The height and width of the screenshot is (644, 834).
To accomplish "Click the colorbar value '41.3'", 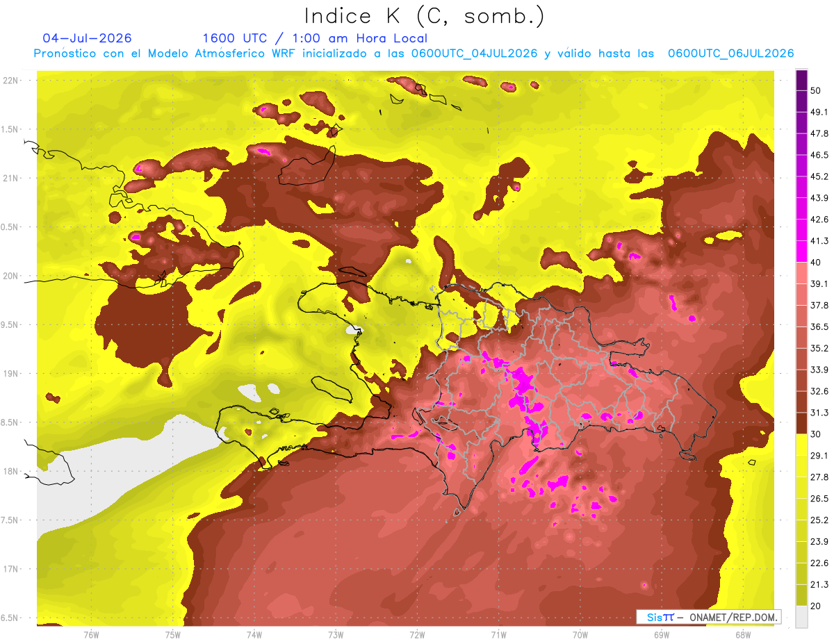I will tap(819, 241).
